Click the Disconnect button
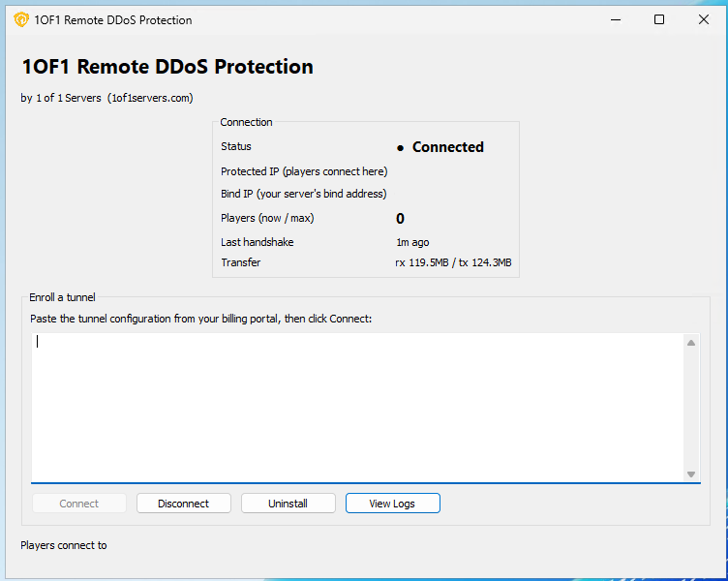 tap(183, 503)
